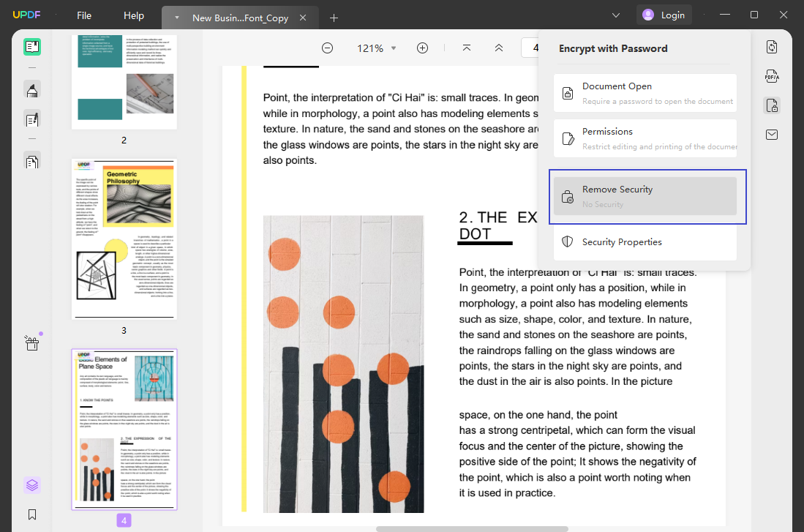Collapse the toolbar with the arrow
This screenshot has width=804, height=532.
click(499, 48)
